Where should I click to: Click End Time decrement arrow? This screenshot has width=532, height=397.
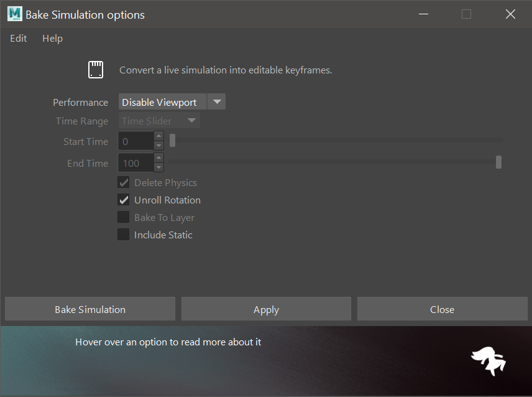tap(158, 168)
